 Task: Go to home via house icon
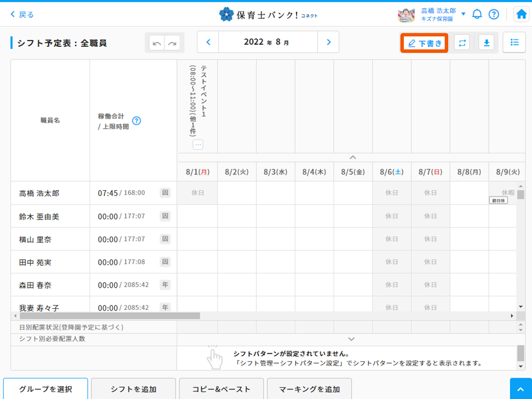click(522, 14)
